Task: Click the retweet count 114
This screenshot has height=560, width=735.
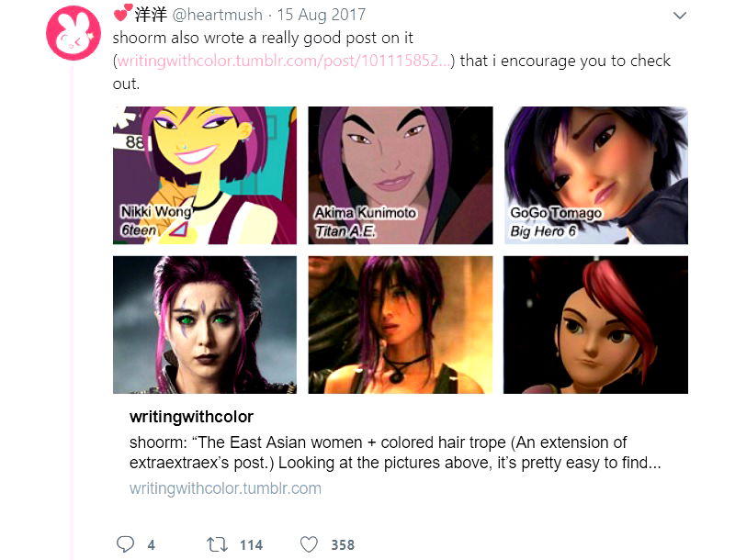Action: tap(251, 545)
